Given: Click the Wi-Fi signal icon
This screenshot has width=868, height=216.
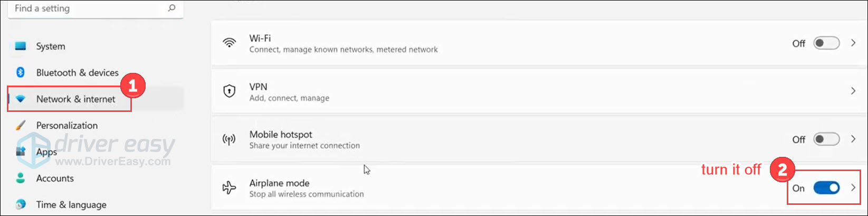Looking at the screenshot, I should coord(229,43).
